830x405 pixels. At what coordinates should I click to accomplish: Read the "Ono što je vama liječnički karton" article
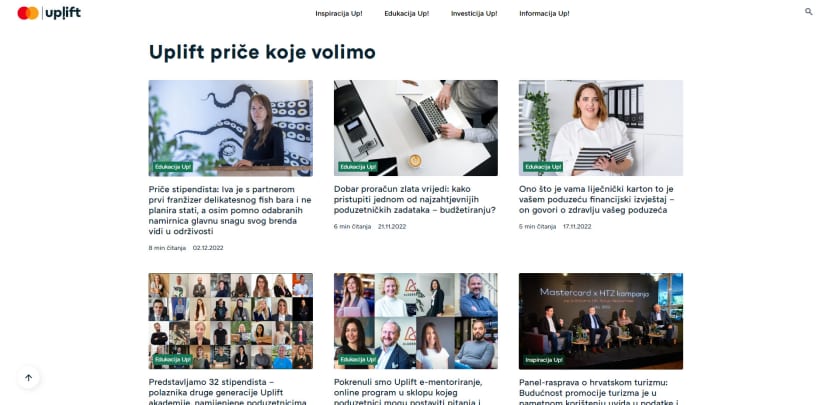[597, 200]
